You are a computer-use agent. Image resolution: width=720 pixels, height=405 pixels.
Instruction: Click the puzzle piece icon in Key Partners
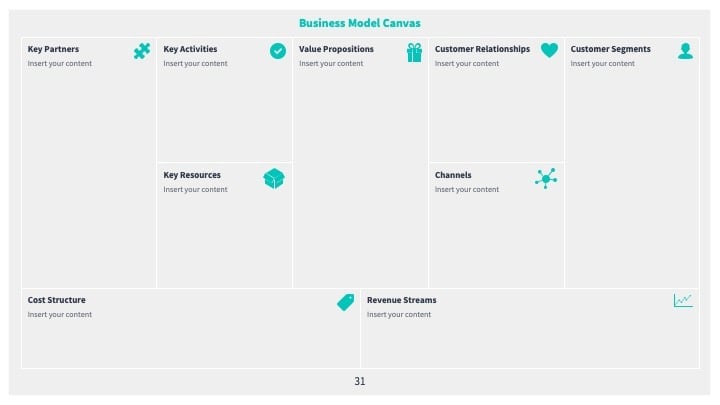[x=142, y=51]
